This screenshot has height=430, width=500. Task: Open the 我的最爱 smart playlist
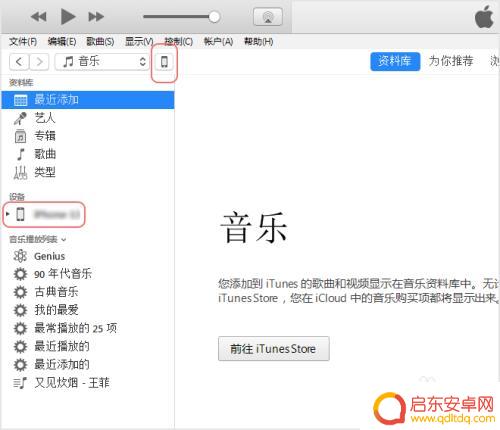[56, 310]
